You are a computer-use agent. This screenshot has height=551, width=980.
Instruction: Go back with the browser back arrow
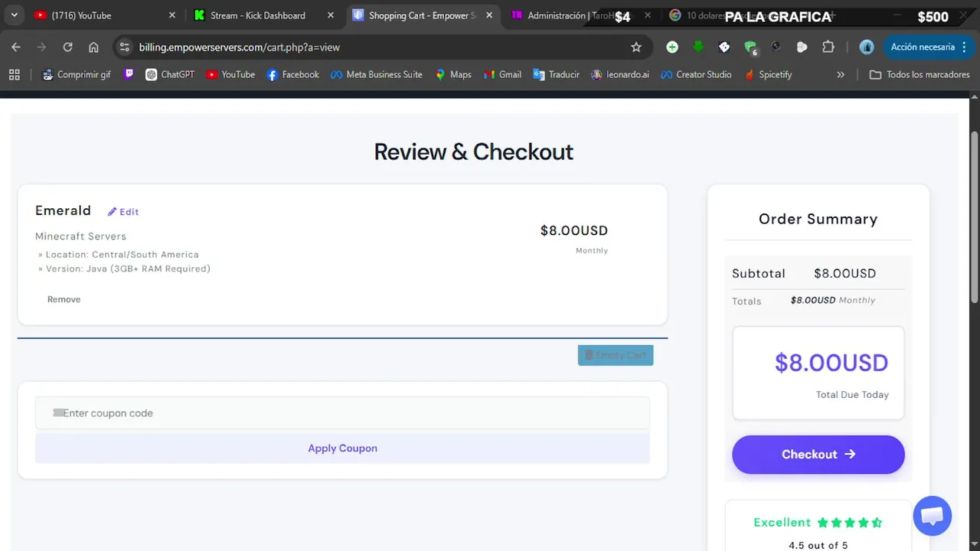(16, 47)
